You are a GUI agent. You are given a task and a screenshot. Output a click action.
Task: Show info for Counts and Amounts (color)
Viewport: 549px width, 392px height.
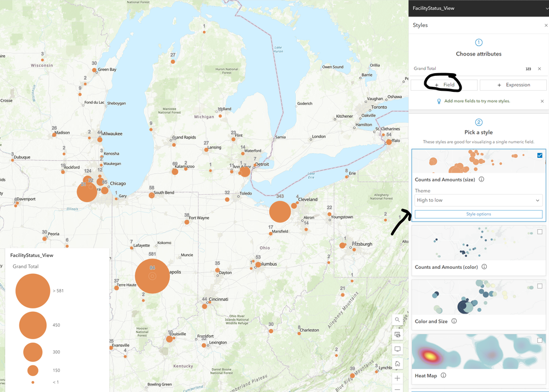tap(484, 267)
